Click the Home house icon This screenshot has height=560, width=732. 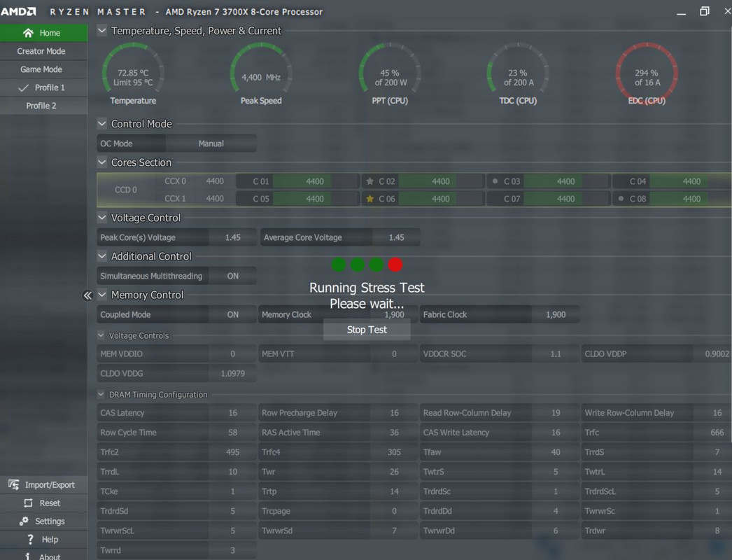tap(28, 33)
